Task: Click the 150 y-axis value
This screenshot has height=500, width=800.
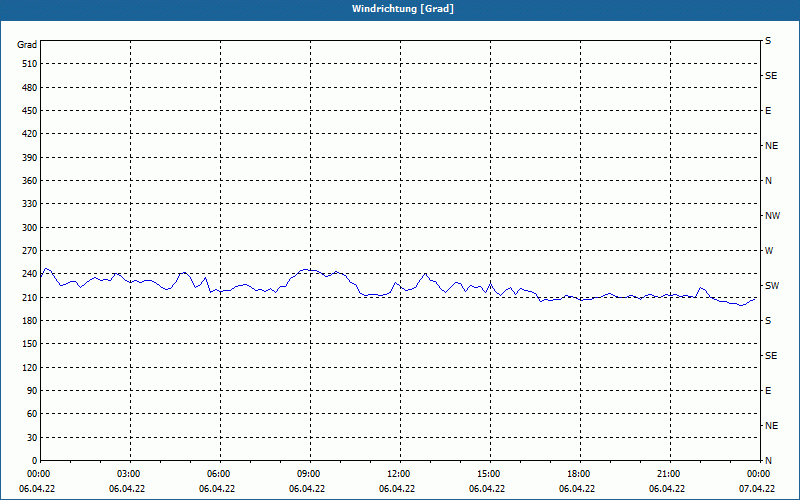Action: [x=30, y=344]
